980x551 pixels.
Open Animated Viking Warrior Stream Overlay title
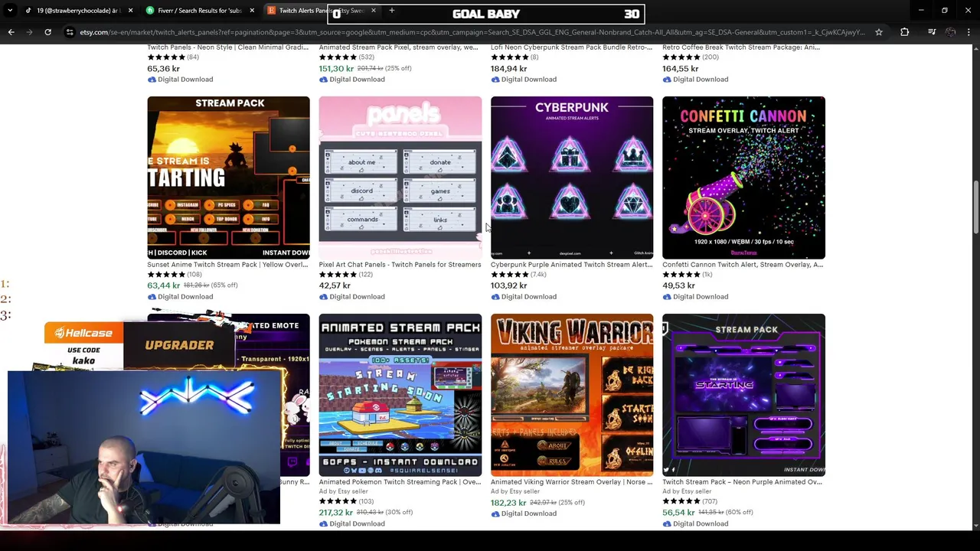(x=571, y=482)
